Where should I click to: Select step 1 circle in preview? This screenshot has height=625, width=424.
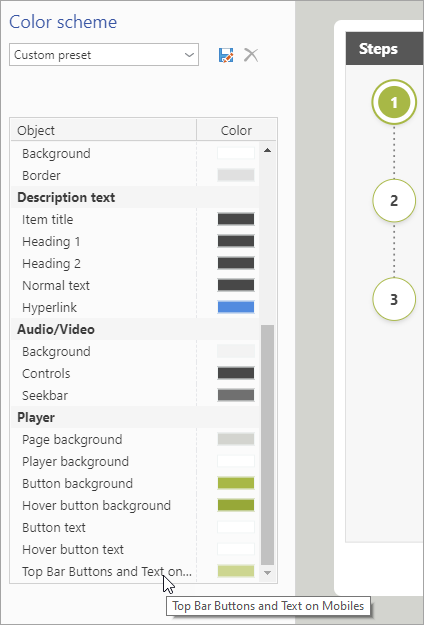pos(394,102)
